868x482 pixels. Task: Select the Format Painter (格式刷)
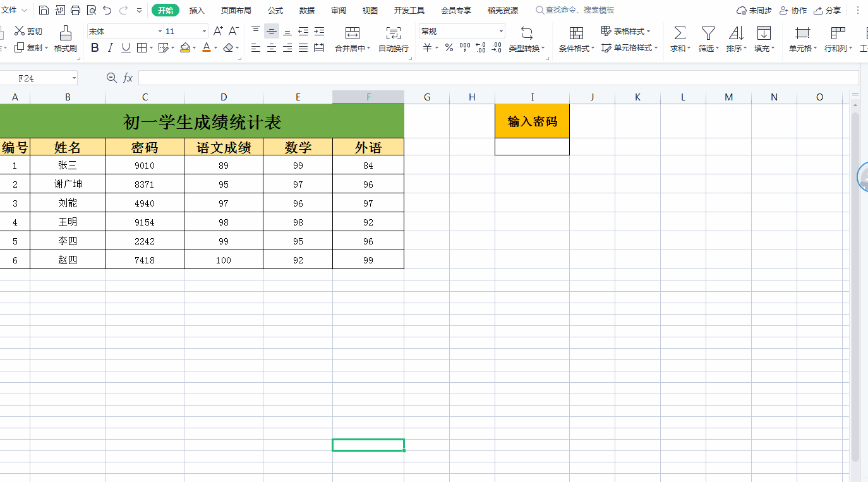(65, 39)
